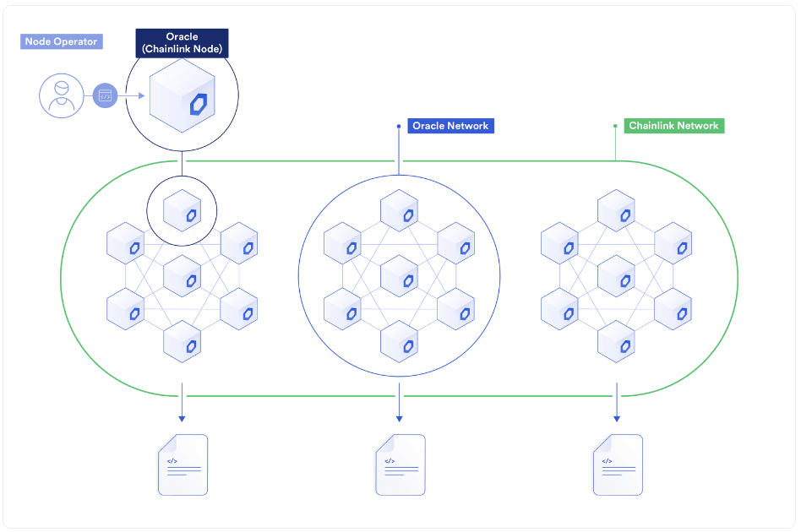Click the upper-right cube of the right cluster
Image resolution: width=801 pixels, height=532 pixels.
coord(673,243)
